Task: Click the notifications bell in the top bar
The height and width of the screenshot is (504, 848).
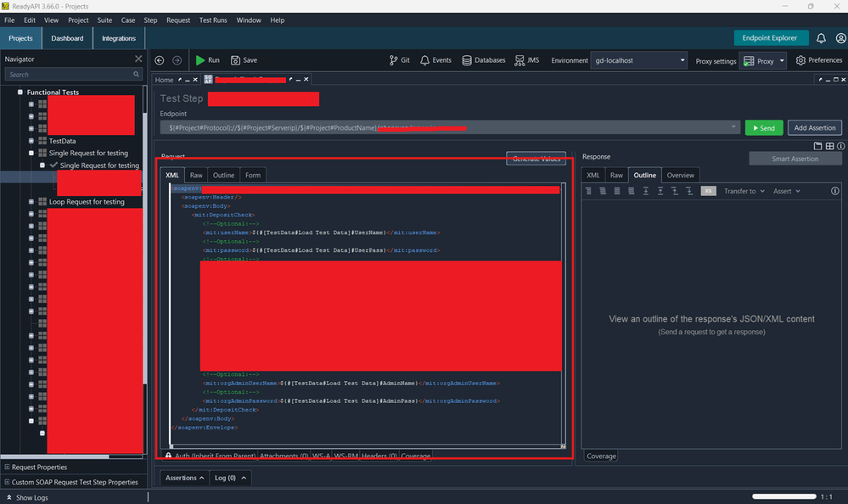Action: 821,38
